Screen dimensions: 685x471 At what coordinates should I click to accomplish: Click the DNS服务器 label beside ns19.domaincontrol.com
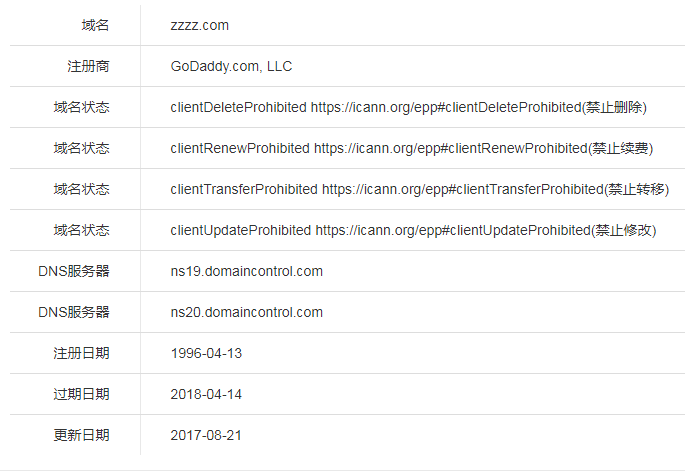point(74,271)
